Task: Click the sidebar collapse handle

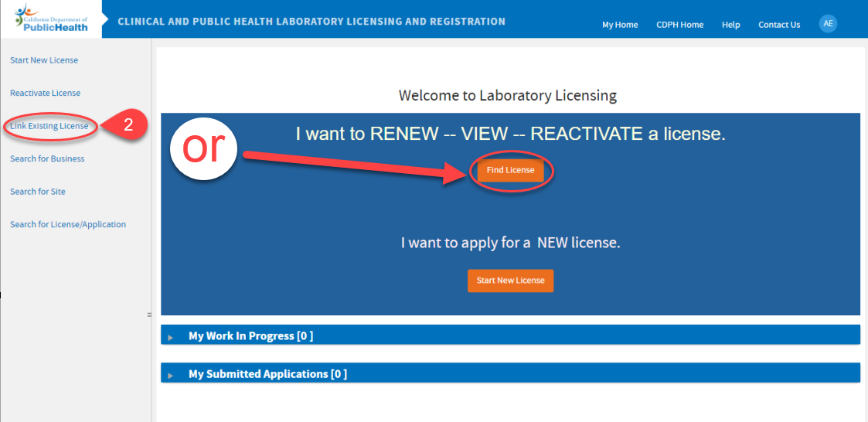Action: 149,315
